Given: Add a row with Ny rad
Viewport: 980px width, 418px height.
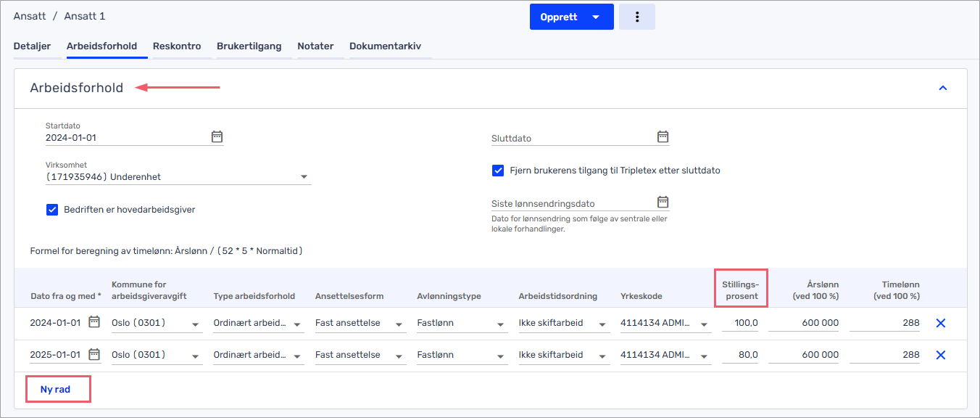Looking at the screenshot, I should point(56,389).
